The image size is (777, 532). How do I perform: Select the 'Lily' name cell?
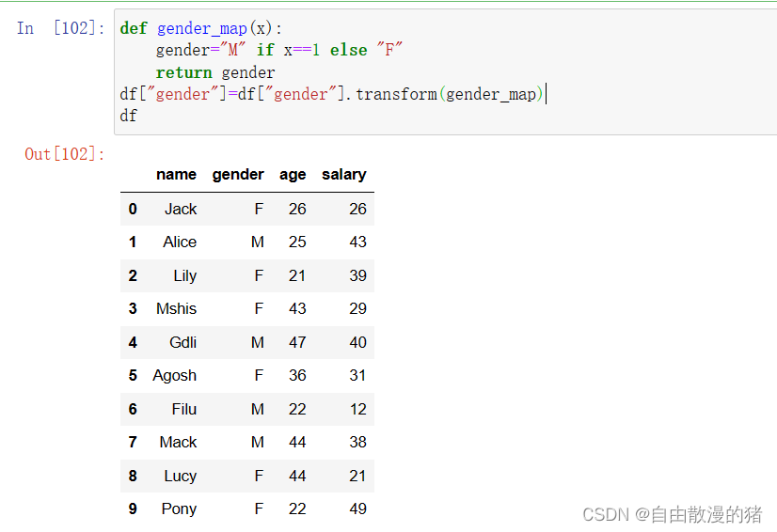tap(184, 275)
